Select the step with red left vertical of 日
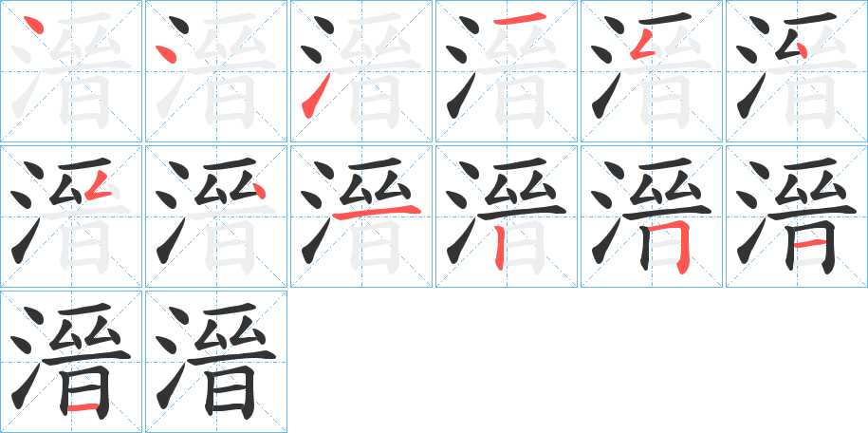Screen dimensions: 868x433 (506, 216)
